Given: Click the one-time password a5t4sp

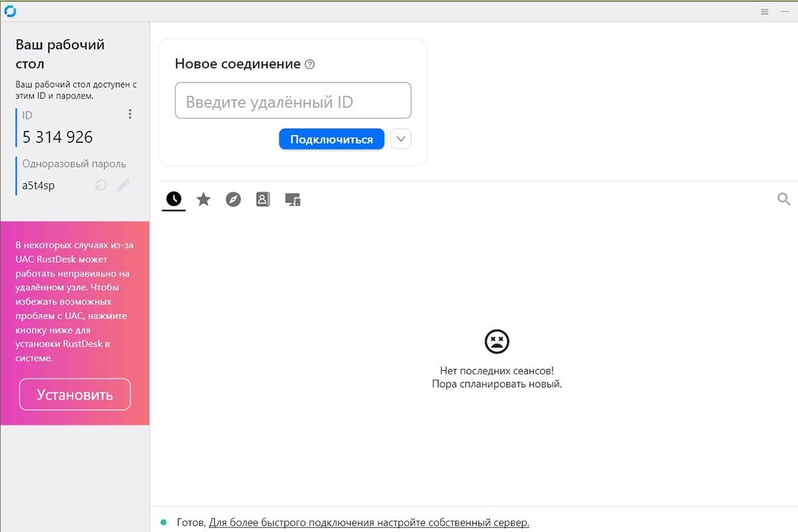Looking at the screenshot, I should tap(39, 186).
